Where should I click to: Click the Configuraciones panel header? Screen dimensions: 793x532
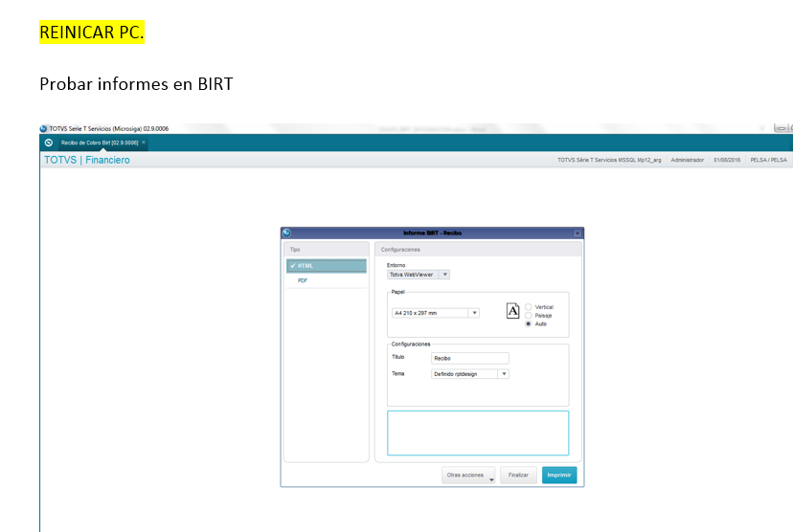(478, 250)
